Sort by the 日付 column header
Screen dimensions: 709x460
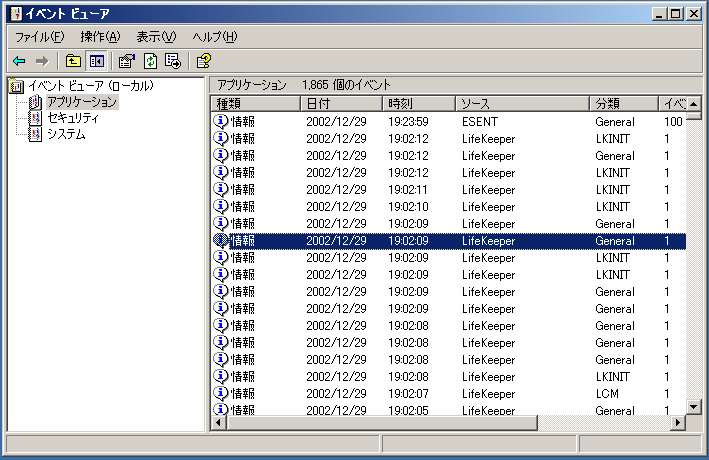click(x=342, y=104)
